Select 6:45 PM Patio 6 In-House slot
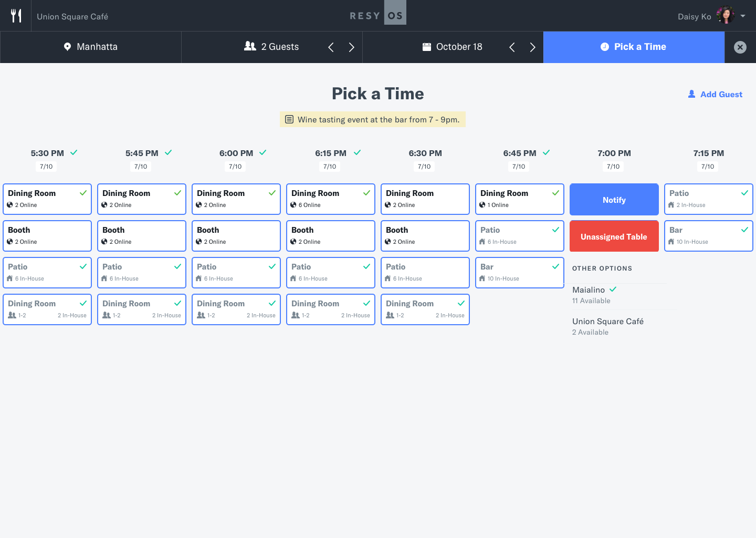The height and width of the screenshot is (538, 756). pos(520,236)
